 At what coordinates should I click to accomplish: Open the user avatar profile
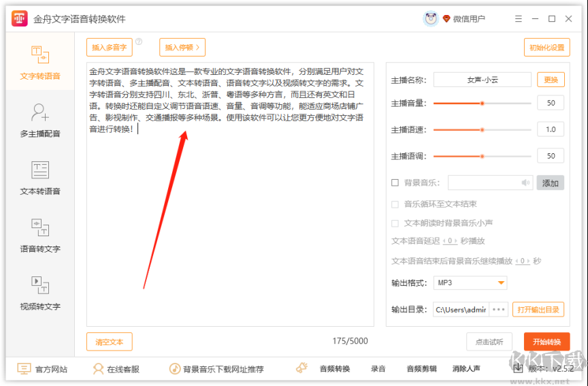(431, 18)
